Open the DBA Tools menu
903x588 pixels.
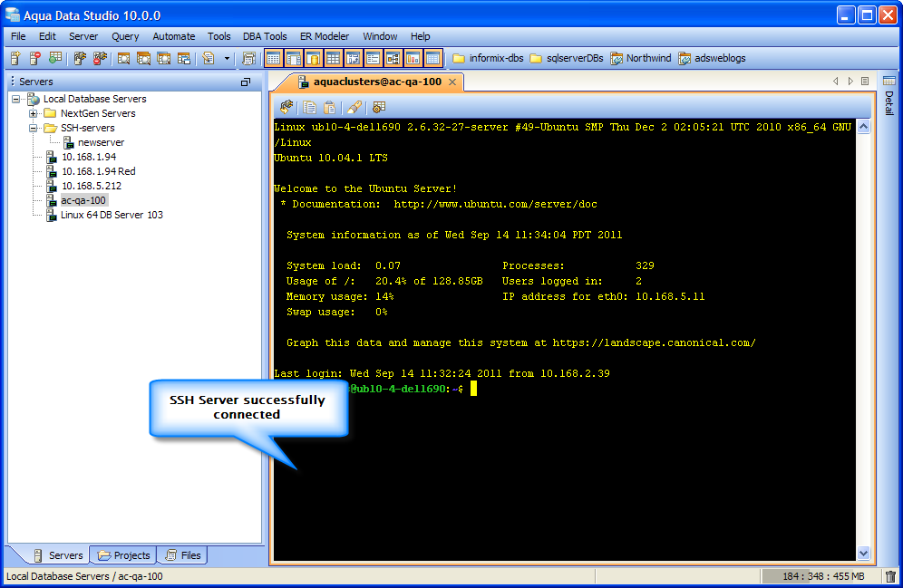coord(265,36)
